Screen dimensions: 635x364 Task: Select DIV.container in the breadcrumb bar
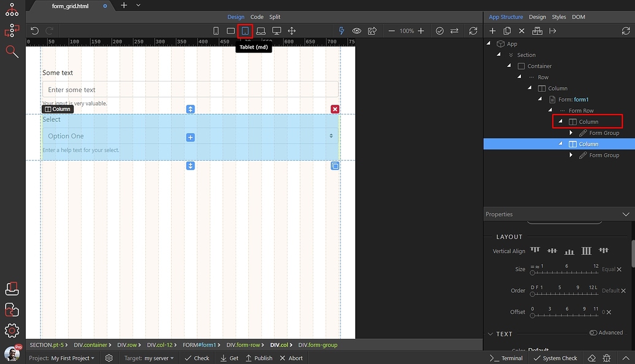tap(93, 344)
